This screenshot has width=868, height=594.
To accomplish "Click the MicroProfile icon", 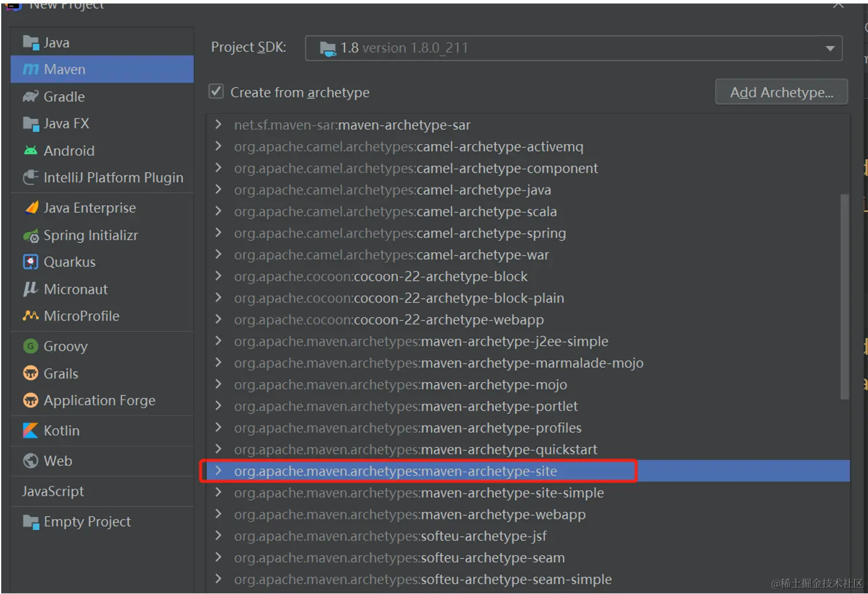I will point(31,316).
